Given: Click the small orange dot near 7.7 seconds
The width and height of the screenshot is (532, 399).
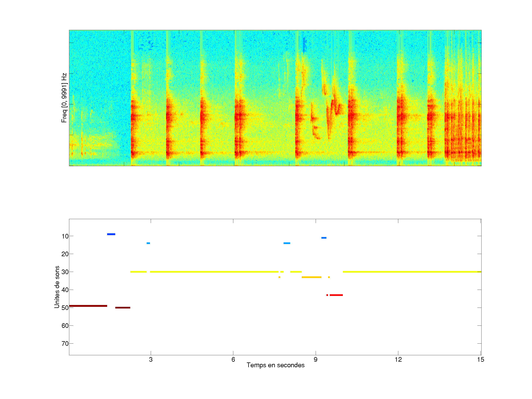Looking at the screenshot, I should (279, 277).
